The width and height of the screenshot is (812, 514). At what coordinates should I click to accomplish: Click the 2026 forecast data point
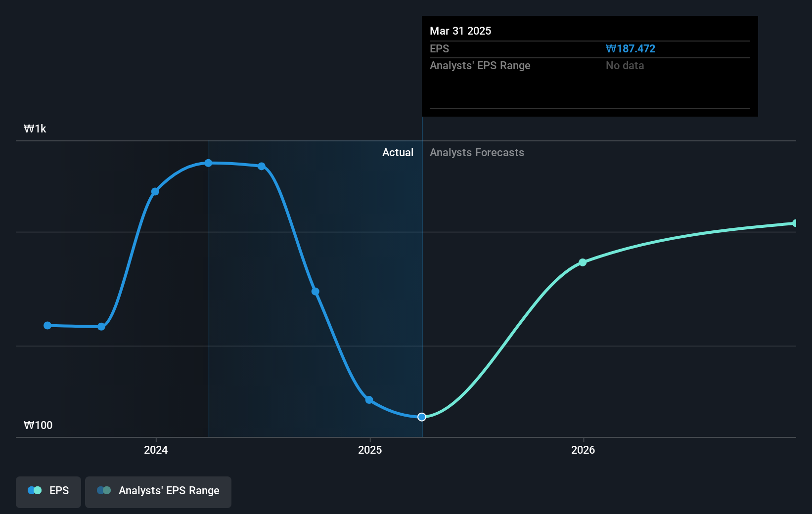(x=583, y=262)
